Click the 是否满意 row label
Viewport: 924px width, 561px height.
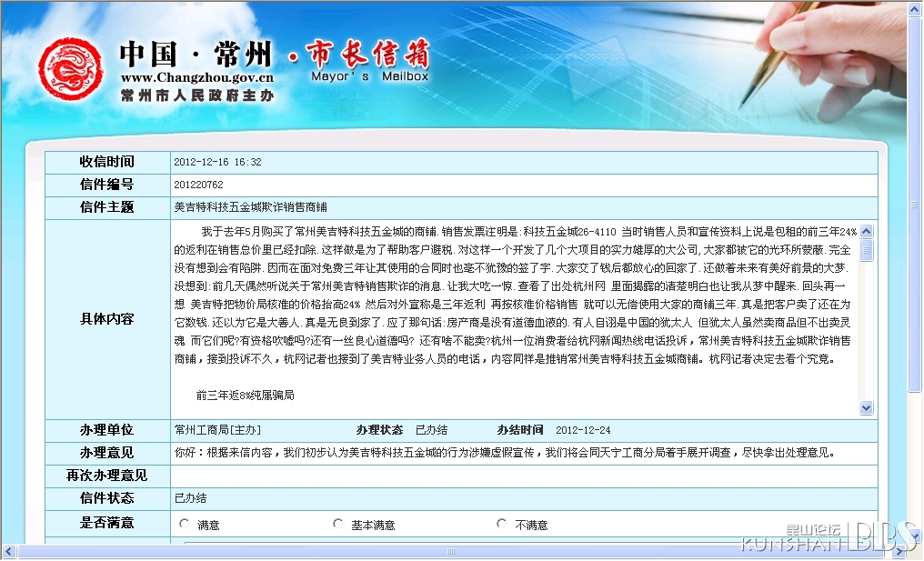pos(107,524)
